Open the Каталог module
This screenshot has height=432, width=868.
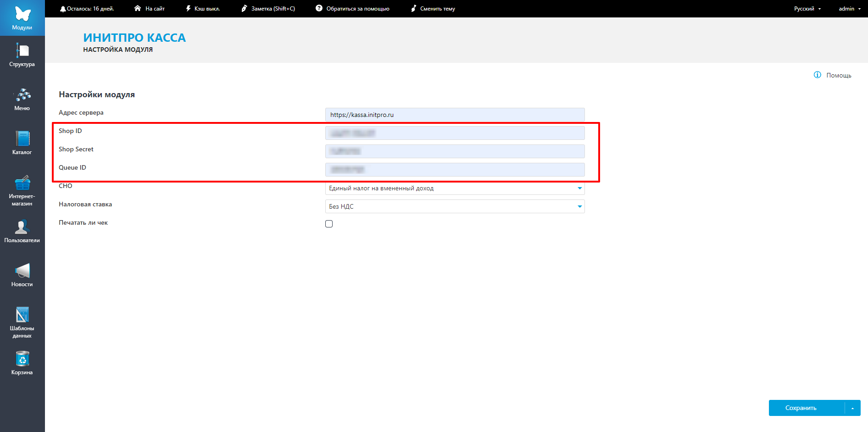(22, 144)
